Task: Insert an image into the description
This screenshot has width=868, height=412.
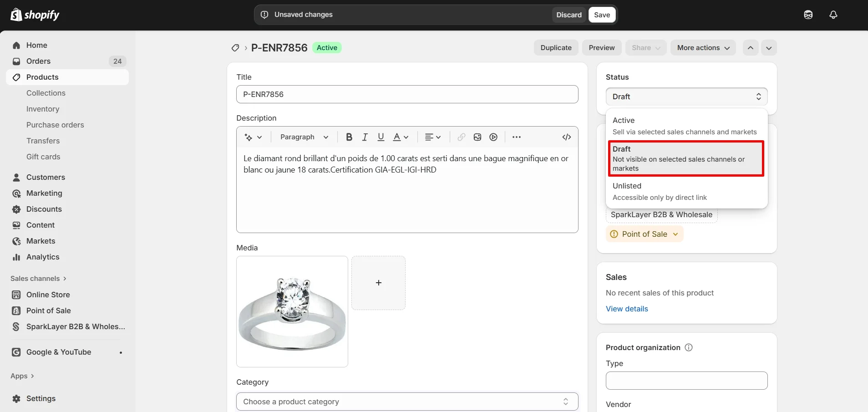Action: coord(477,137)
